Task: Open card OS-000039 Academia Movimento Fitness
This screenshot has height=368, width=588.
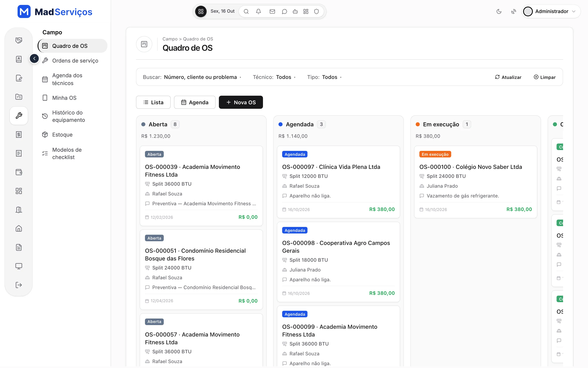Action: tap(201, 186)
